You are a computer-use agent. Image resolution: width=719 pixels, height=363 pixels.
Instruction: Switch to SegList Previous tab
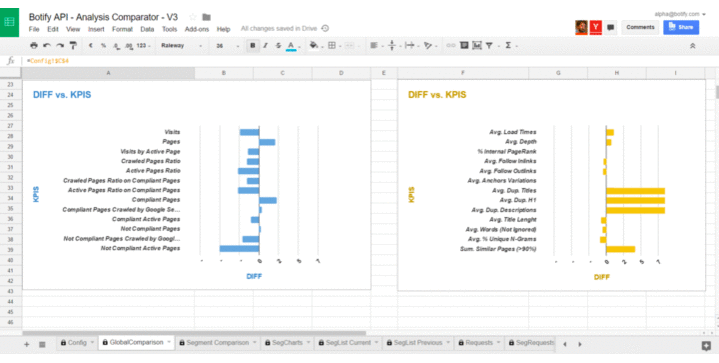(418, 343)
